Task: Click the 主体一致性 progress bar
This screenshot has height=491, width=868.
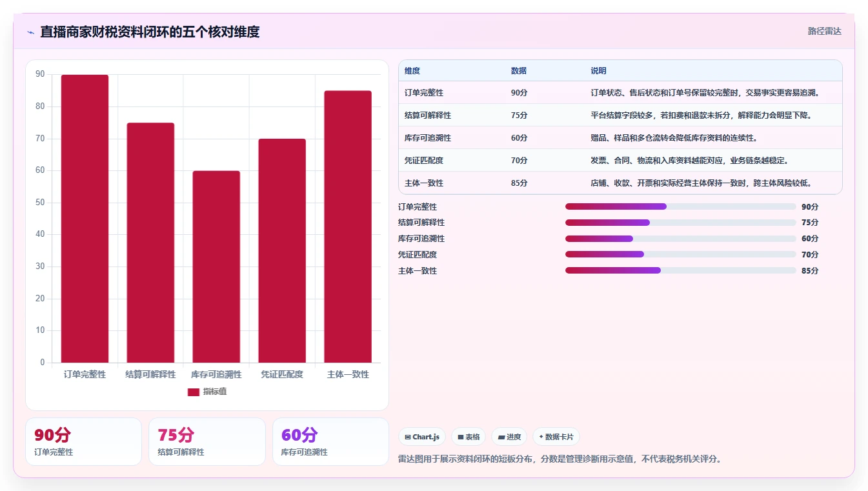Action: point(681,270)
